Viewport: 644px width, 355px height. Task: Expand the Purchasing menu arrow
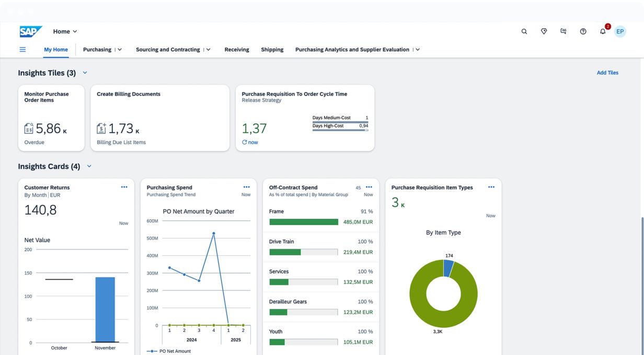click(120, 50)
